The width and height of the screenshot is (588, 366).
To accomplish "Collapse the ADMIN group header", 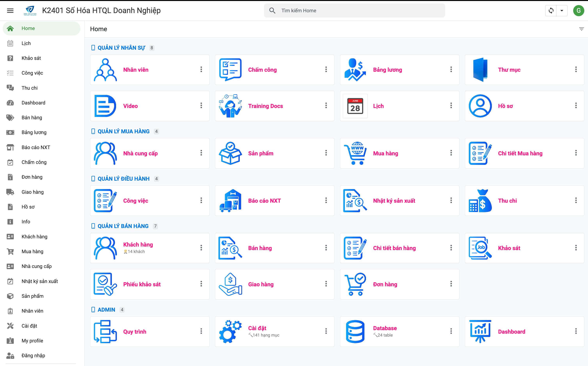I will tap(106, 310).
